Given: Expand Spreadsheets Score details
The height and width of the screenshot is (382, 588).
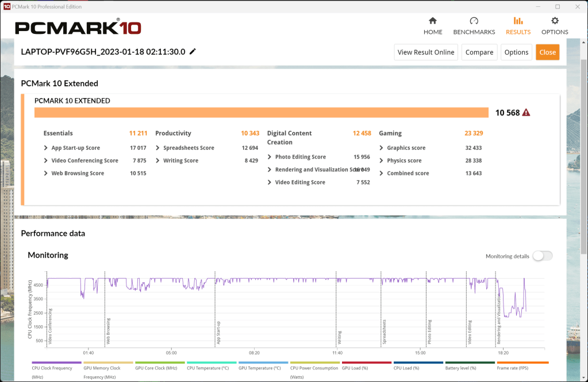Looking at the screenshot, I should pyautogui.click(x=158, y=148).
